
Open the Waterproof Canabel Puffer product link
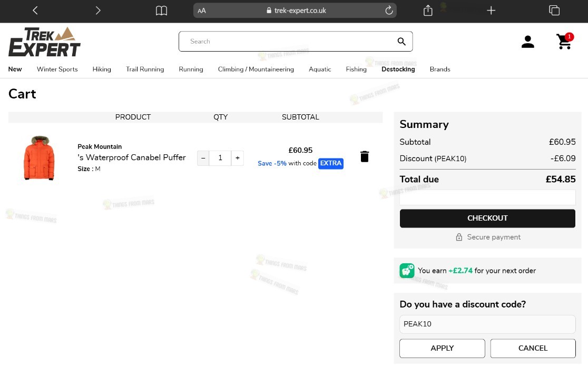pyautogui.click(x=132, y=157)
